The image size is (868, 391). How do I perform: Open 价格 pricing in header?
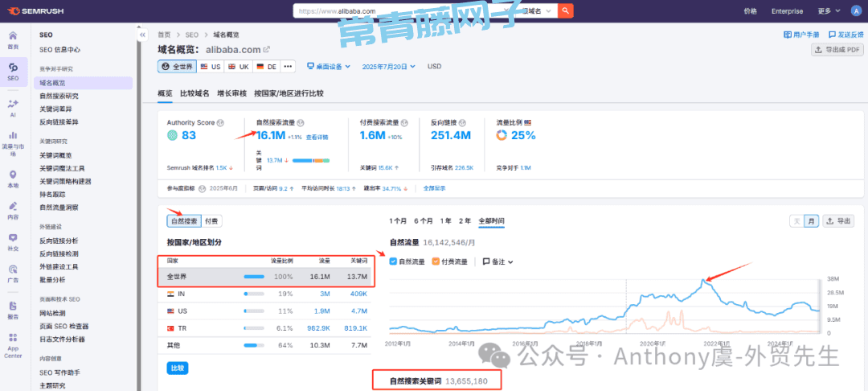click(750, 10)
